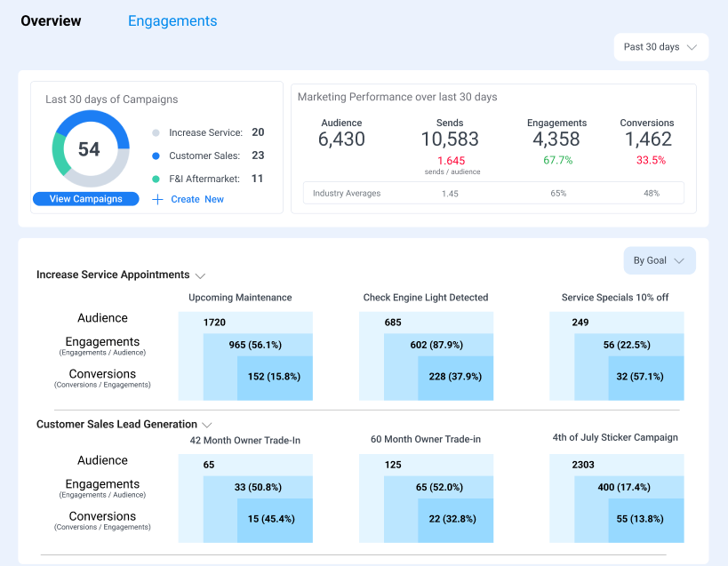Select the Upcoming Maintenance 152 conversions block
The image size is (728, 566).
(x=275, y=379)
